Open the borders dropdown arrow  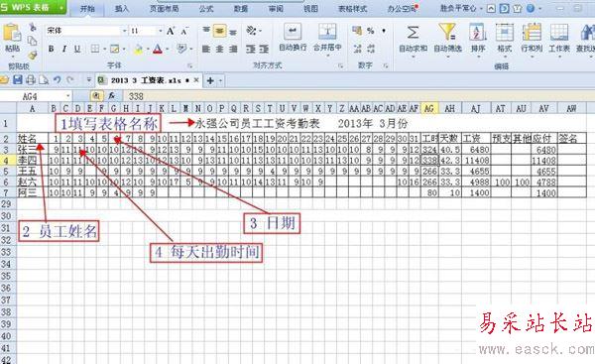pyautogui.click(x=104, y=49)
